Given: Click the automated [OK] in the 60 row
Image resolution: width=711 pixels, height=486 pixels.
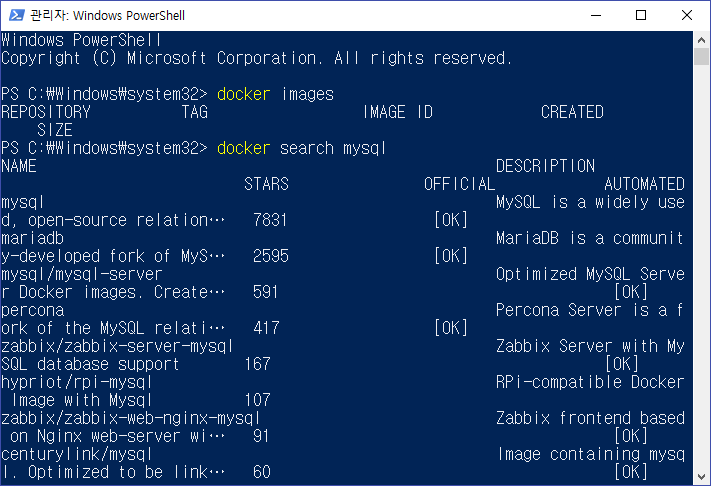Looking at the screenshot, I should coord(631,472).
